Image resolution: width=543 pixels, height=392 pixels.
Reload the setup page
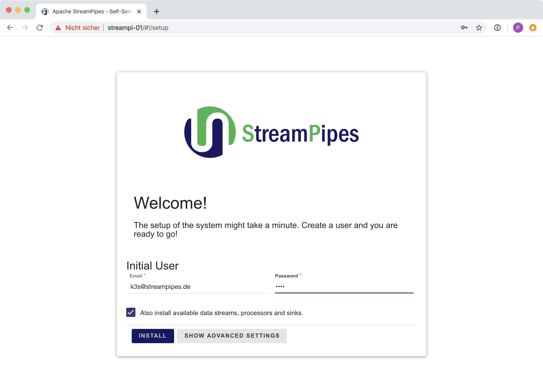pyautogui.click(x=40, y=28)
